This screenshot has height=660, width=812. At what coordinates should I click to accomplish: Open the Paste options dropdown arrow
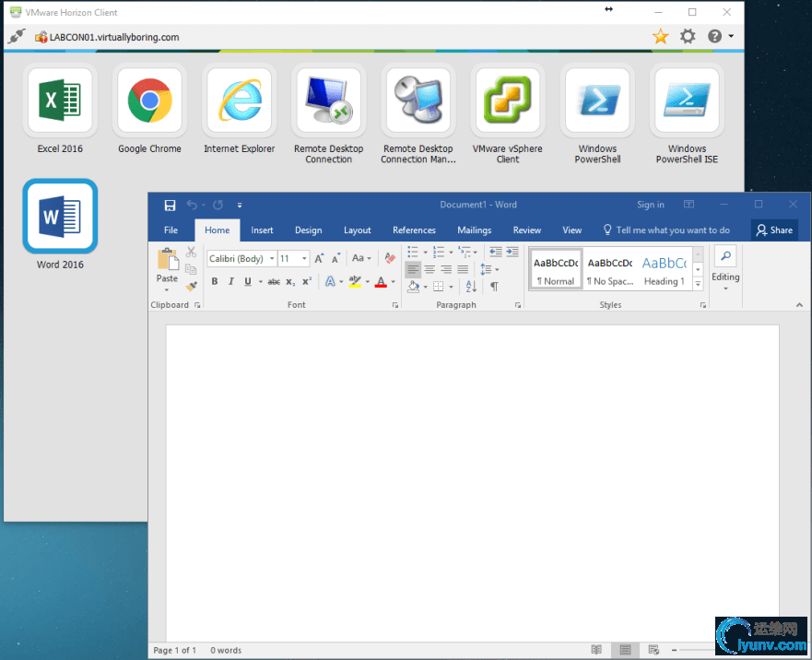[167, 290]
